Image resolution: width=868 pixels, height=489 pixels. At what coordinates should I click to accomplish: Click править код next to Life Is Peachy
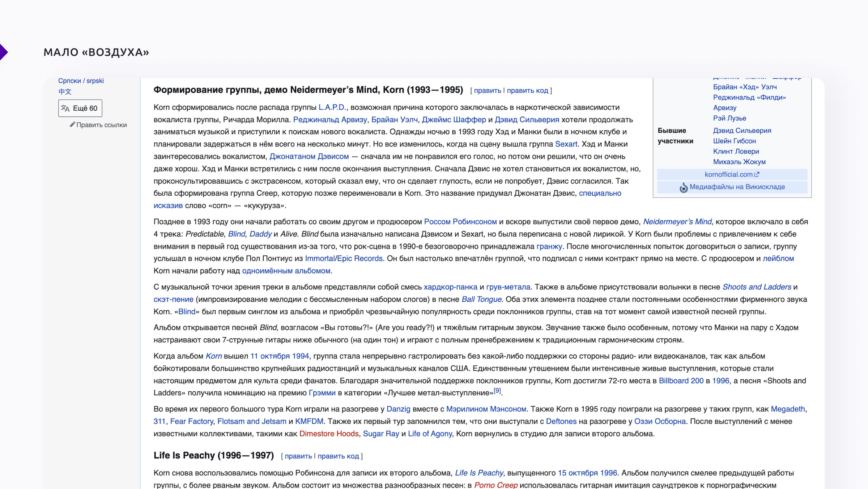[338, 456]
